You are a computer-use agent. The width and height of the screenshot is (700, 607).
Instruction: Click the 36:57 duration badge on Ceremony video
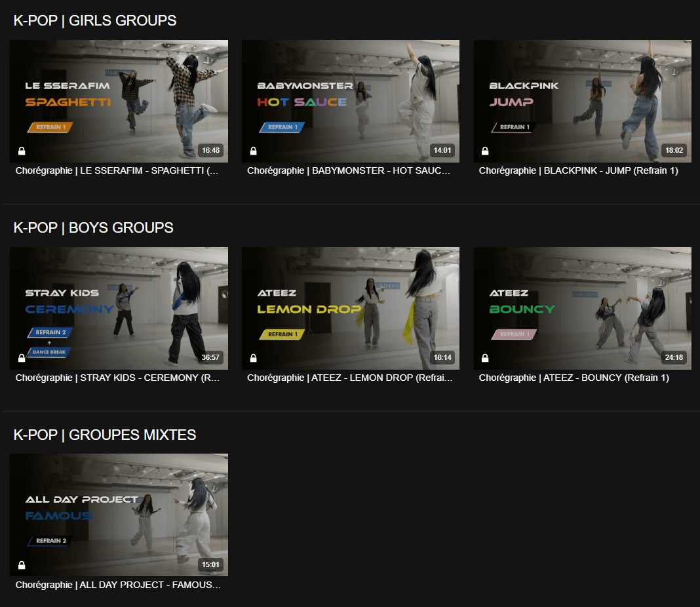point(210,358)
